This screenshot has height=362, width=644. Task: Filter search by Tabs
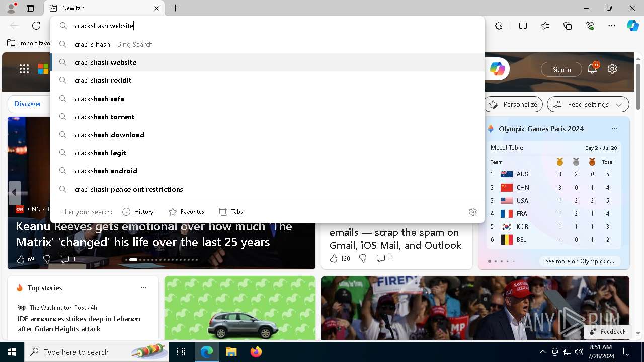click(x=231, y=212)
